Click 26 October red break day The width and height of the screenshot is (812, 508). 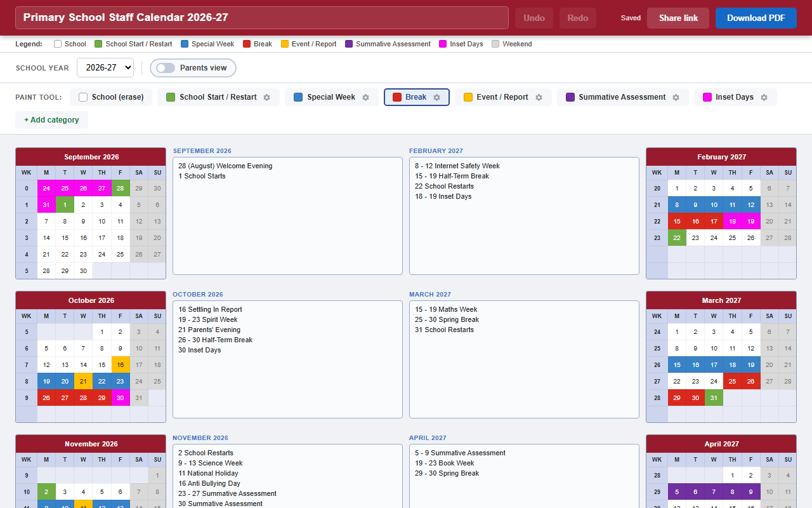click(46, 398)
